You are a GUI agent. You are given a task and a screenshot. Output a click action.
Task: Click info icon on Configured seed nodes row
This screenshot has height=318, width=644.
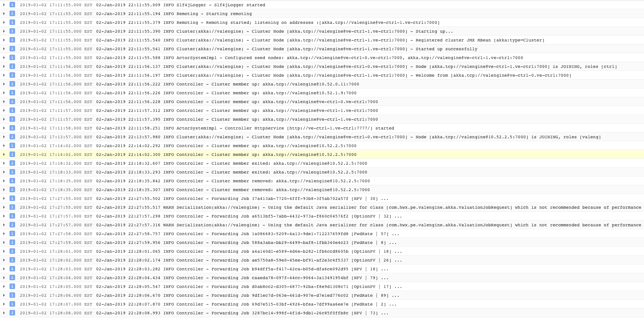(x=12, y=58)
